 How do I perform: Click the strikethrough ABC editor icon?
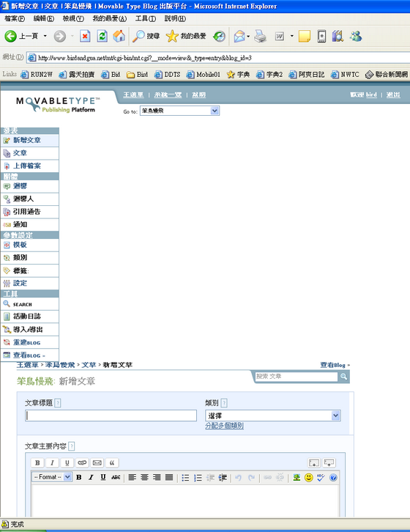(x=116, y=477)
